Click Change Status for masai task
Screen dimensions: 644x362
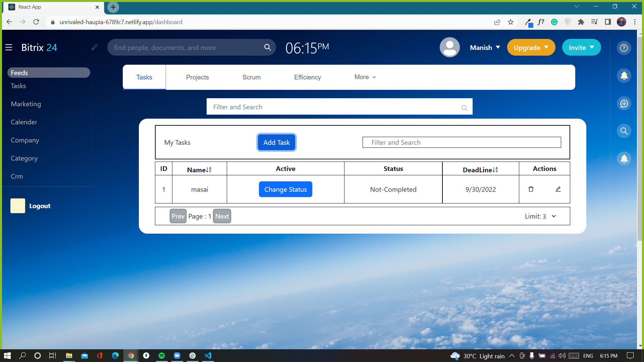(x=285, y=189)
